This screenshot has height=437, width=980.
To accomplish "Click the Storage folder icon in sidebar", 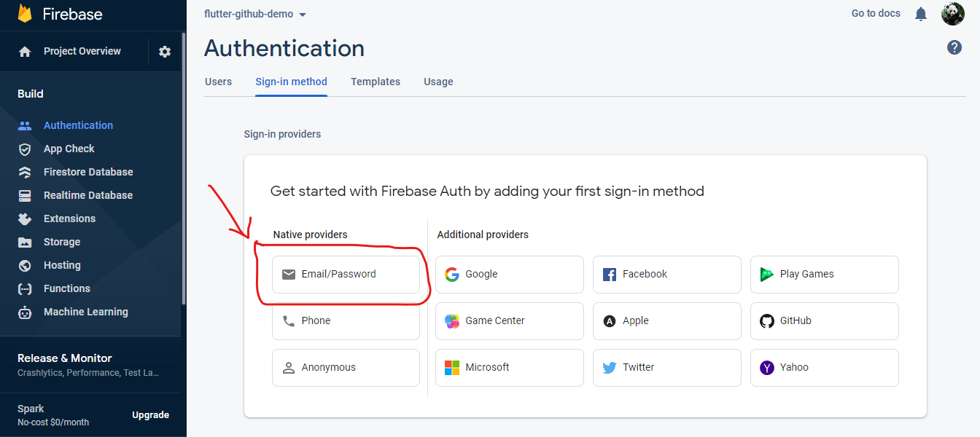I will [x=25, y=243].
